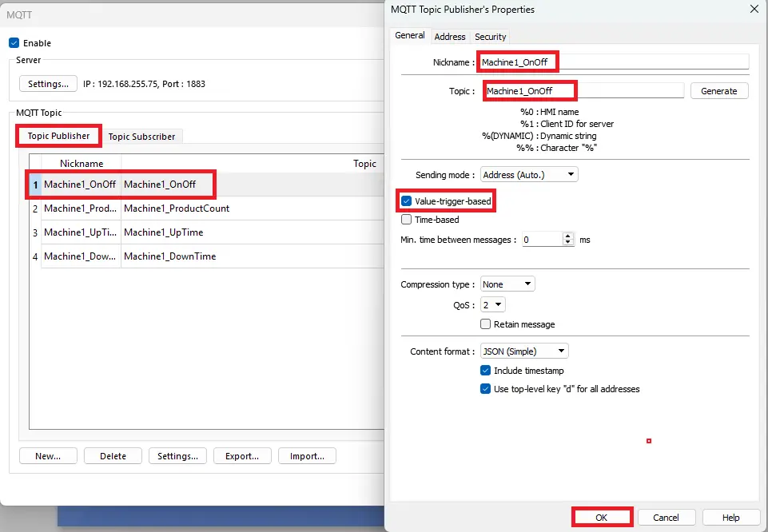Disable the Include timestamp checkbox
The width and height of the screenshot is (768, 532).
pyautogui.click(x=485, y=371)
